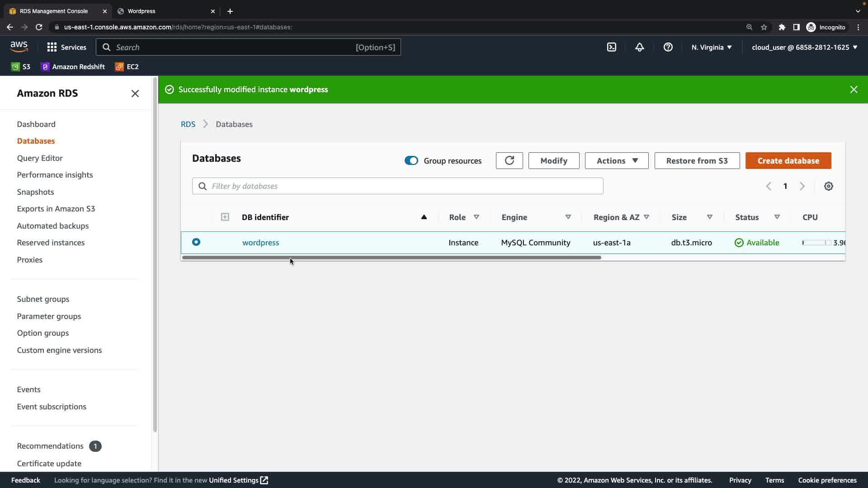Expand all grouped rows via header icon
Viewport: 868px width, 488px height.
(x=225, y=217)
